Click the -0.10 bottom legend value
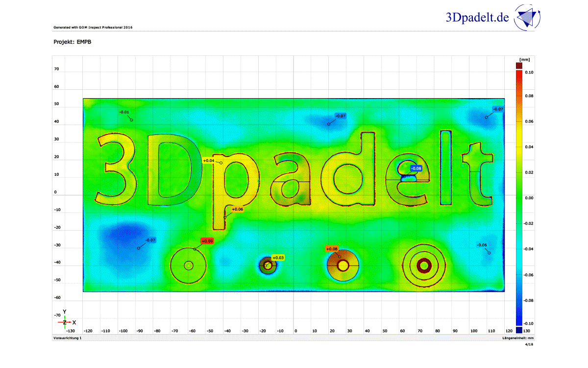This screenshot has width=588, height=368. point(529,324)
